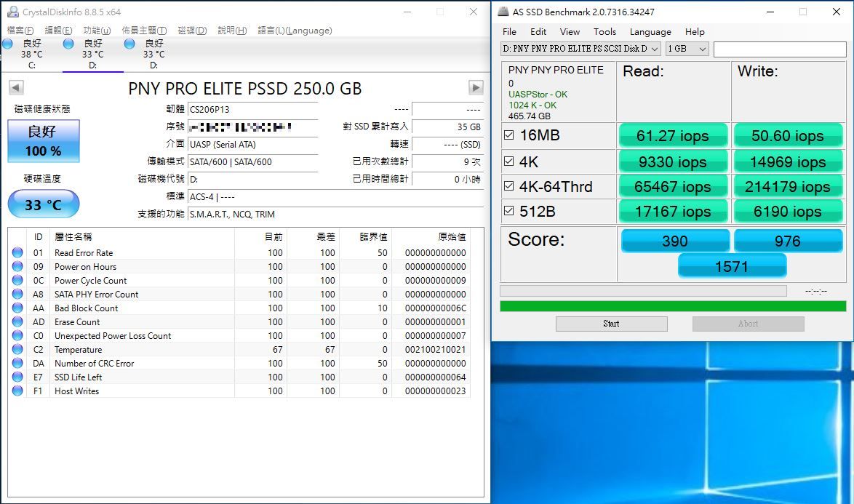The width and height of the screenshot is (854, 504).
Task: Click status orb for Temperature attribute
Action: point(17,349)
